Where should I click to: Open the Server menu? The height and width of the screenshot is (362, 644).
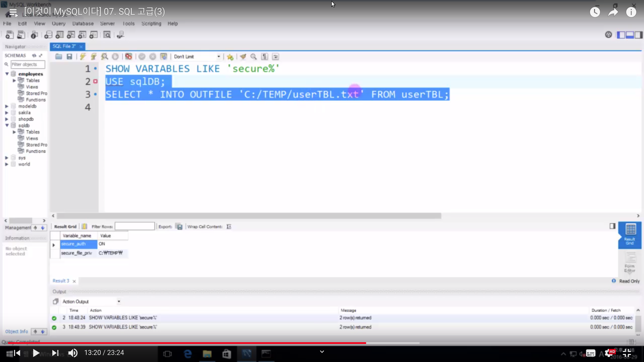pos(107,23)
